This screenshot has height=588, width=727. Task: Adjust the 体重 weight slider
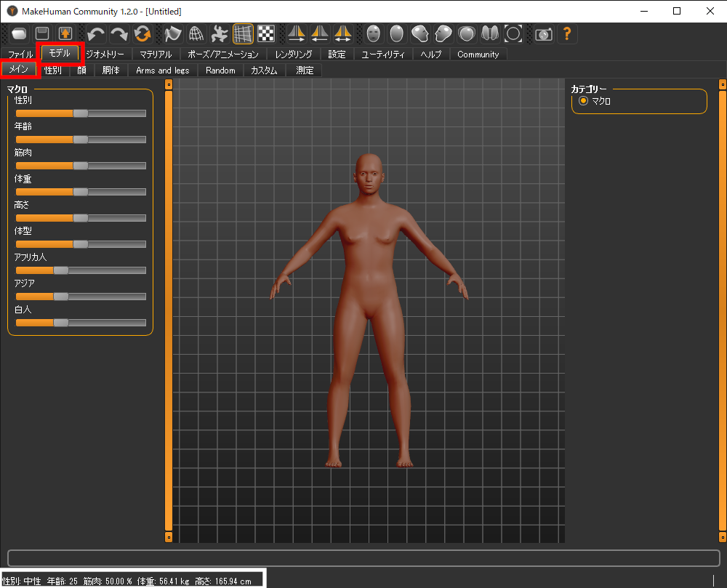[81, 192]
